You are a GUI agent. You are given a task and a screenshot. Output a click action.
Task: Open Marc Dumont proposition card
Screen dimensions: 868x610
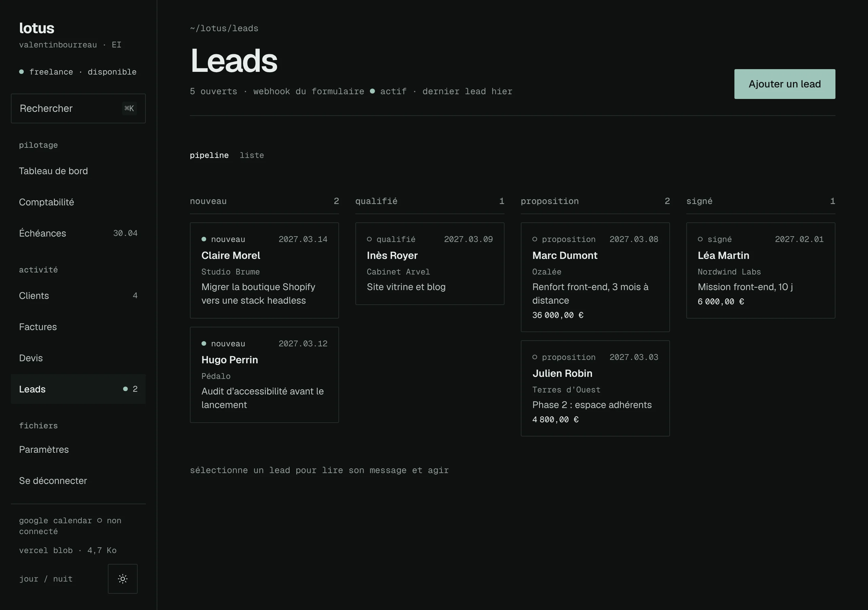(x=595, y=277)
